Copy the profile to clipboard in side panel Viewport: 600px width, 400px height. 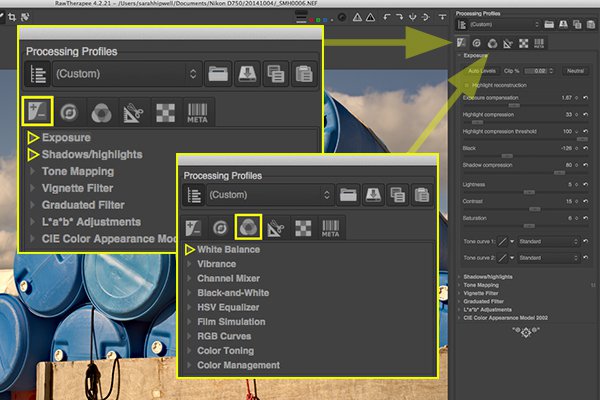(577, 25)
